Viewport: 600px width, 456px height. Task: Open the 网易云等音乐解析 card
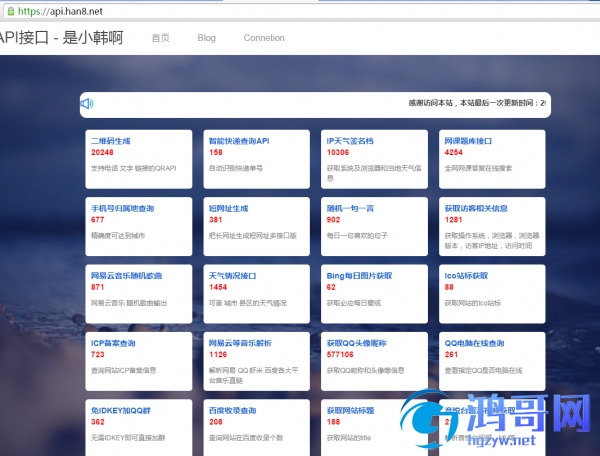point(256,361)
